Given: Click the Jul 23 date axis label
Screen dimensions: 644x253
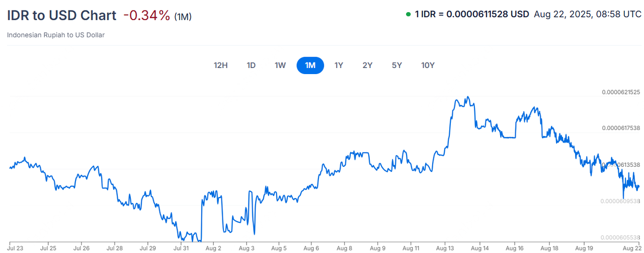Looking at the screenshot, I should coord(16,248).
